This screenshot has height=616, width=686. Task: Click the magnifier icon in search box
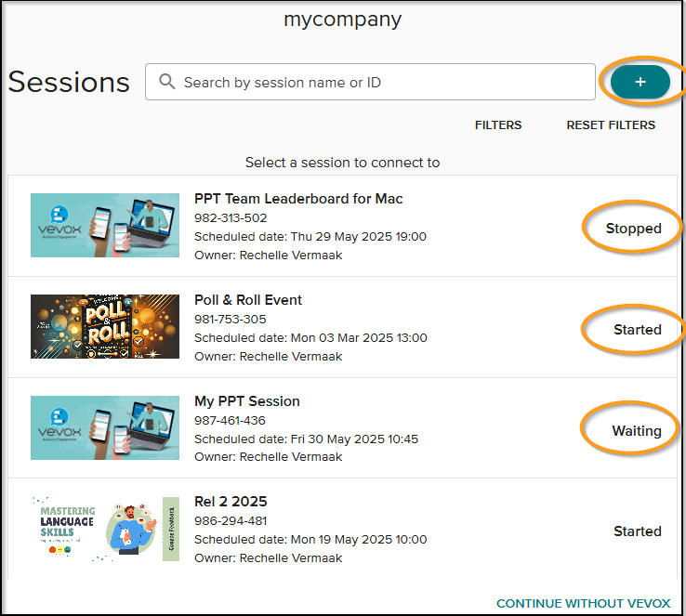pos(166,82)
